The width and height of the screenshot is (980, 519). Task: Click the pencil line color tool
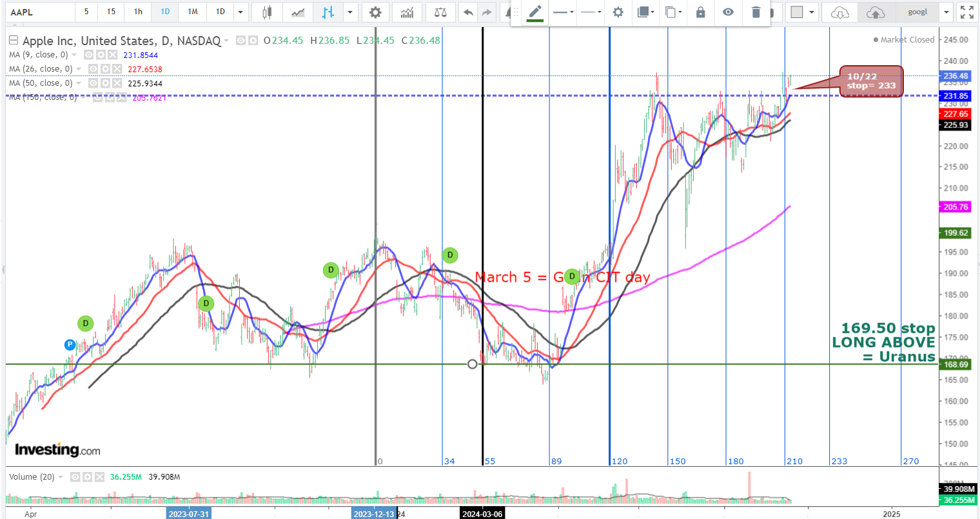pyautogui.click(x=534, y=12)
